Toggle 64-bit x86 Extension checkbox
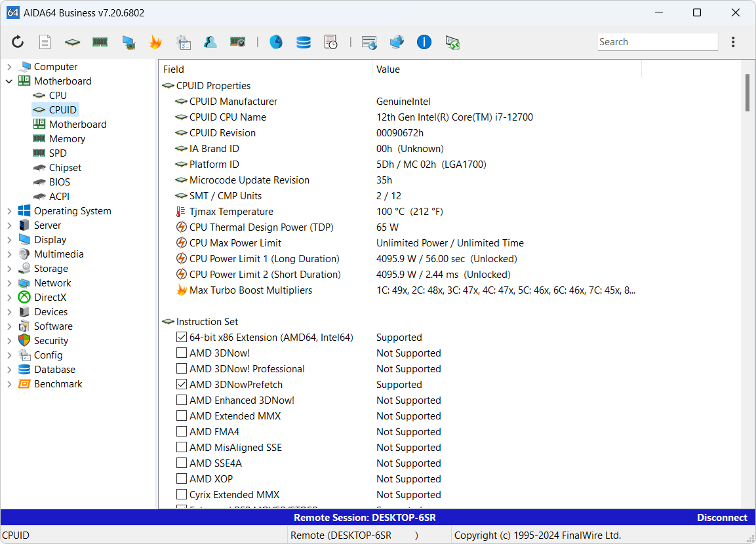756x544 pixels. (x=182, y=338)
